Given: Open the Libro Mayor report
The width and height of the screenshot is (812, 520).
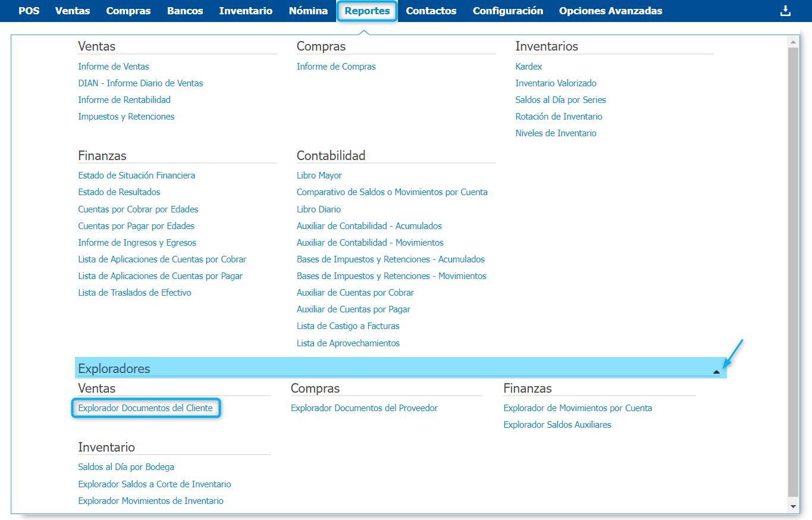Looking at the screenshot, I should (x=319, y=176).
